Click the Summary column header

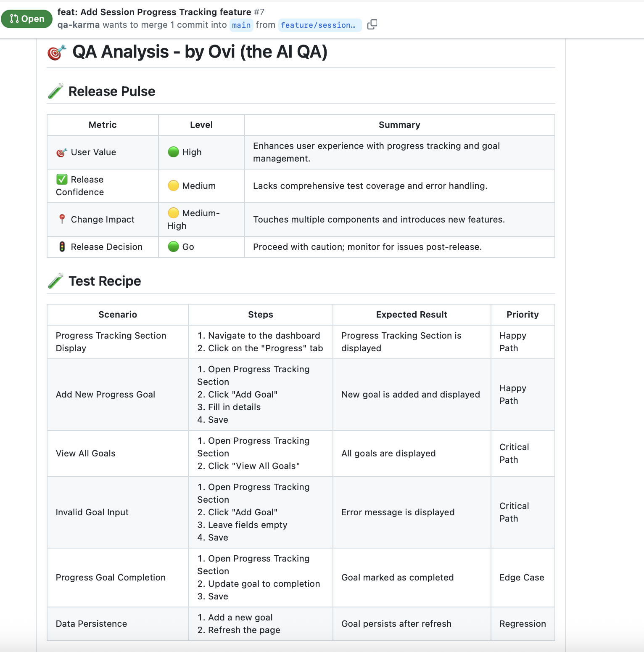click(x=399, y=125)
